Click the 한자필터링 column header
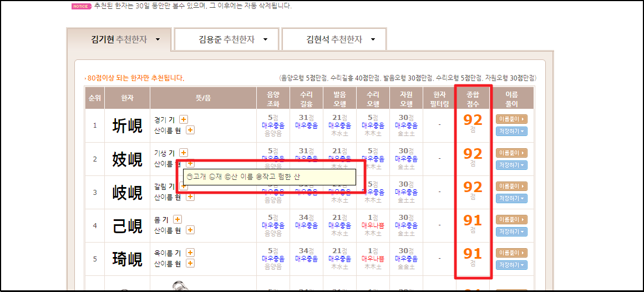The image size is (644, 292). pyautogui.click(x=439, y=98)
